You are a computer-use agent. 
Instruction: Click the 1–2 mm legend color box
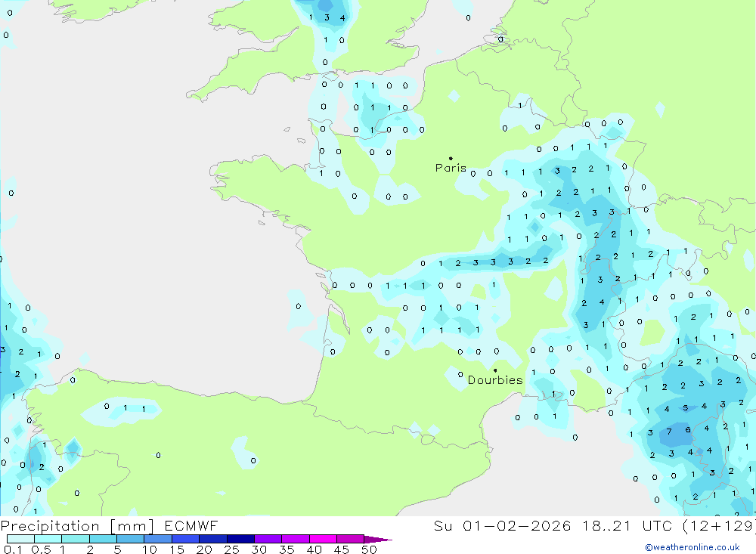[76, 539]
